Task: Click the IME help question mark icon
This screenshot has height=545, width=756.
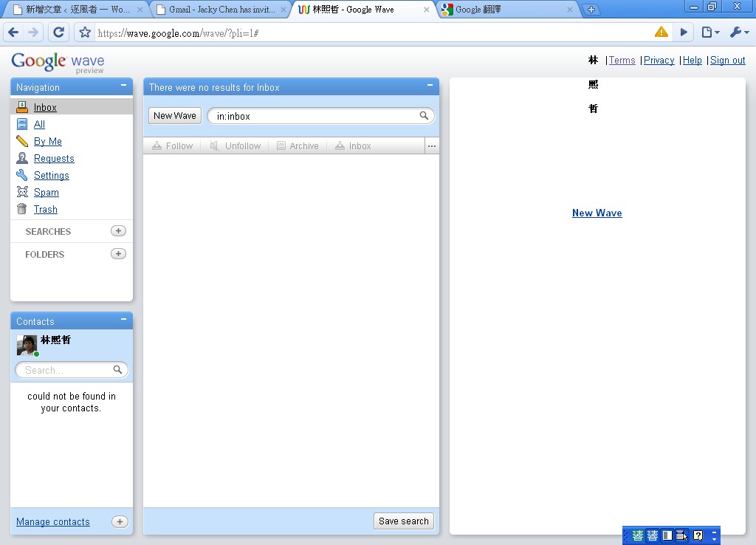Action: (698, 535)
